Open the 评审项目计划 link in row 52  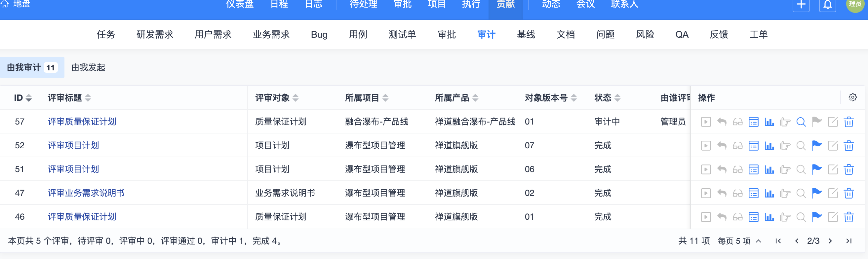point(73,145)
